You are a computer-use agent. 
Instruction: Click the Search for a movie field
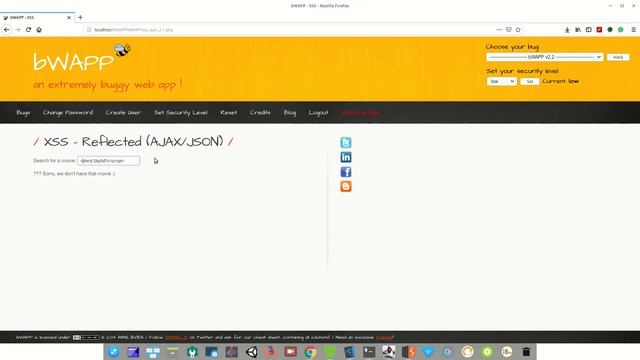(109, 161)
